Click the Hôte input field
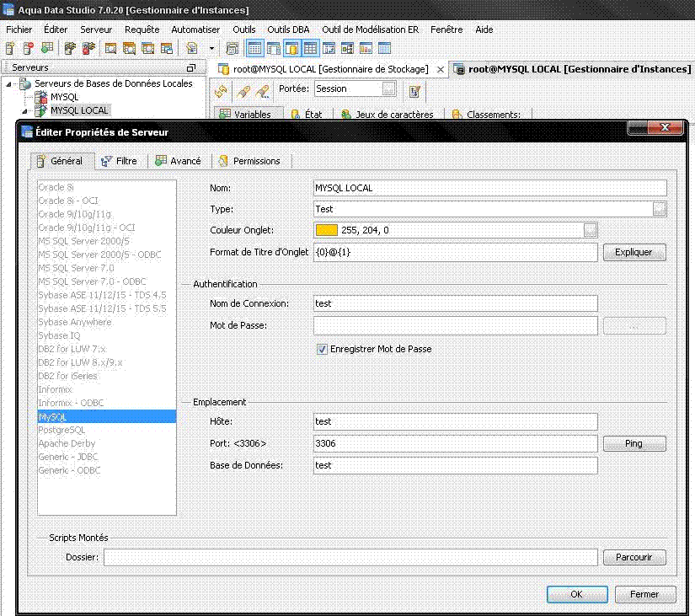The image size is (695, 616). tap(455, 421)
